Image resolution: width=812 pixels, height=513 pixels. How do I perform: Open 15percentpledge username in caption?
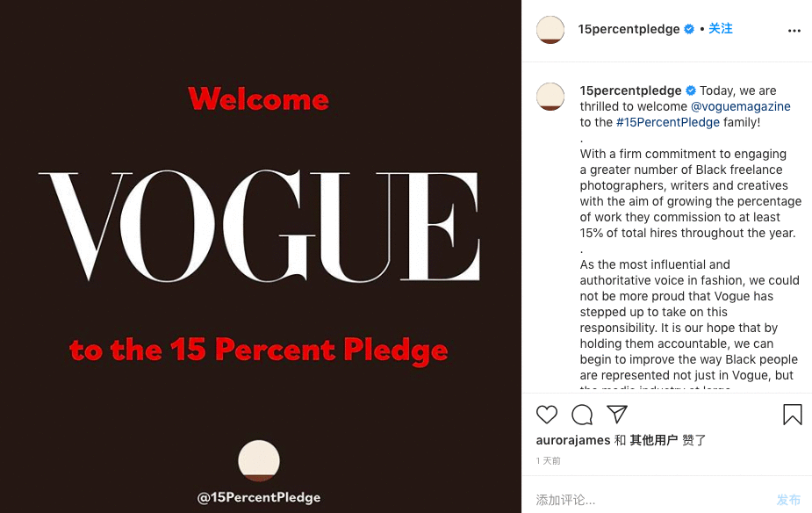tap(630, 90)
